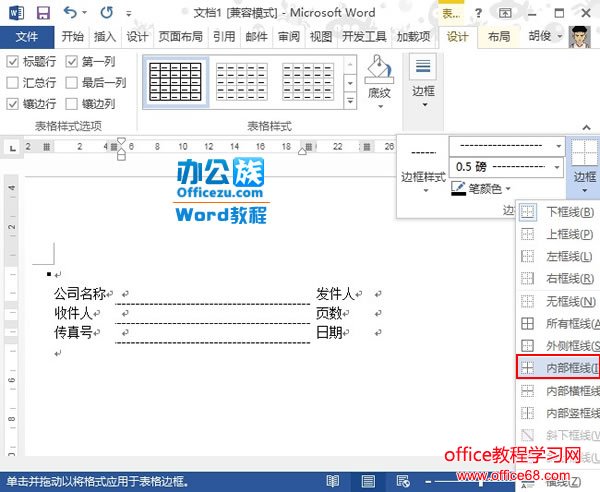Choose 外侧框线 outside borders
Screen dimensions: 600x492
point(559,346)
